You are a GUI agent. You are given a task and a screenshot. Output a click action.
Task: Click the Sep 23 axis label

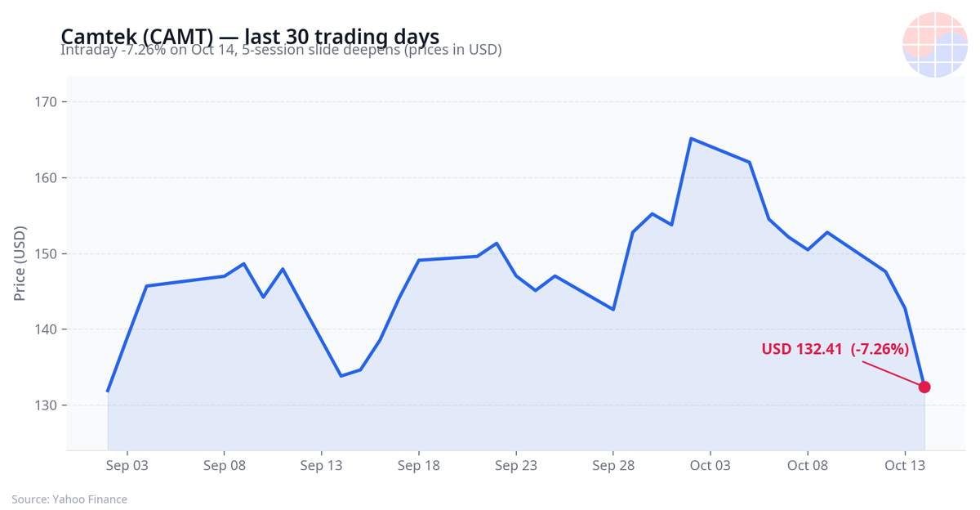tap(516, 466)
